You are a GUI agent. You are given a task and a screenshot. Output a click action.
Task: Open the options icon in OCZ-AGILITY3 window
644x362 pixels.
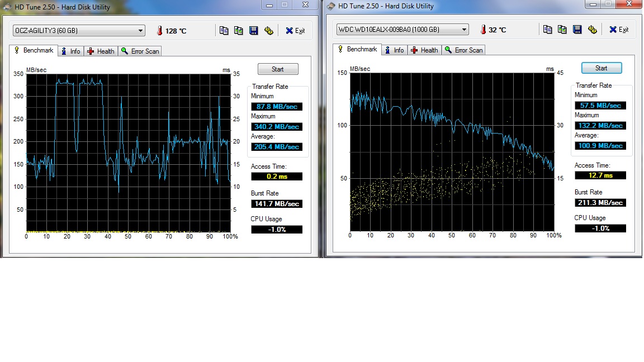(269, 31)
